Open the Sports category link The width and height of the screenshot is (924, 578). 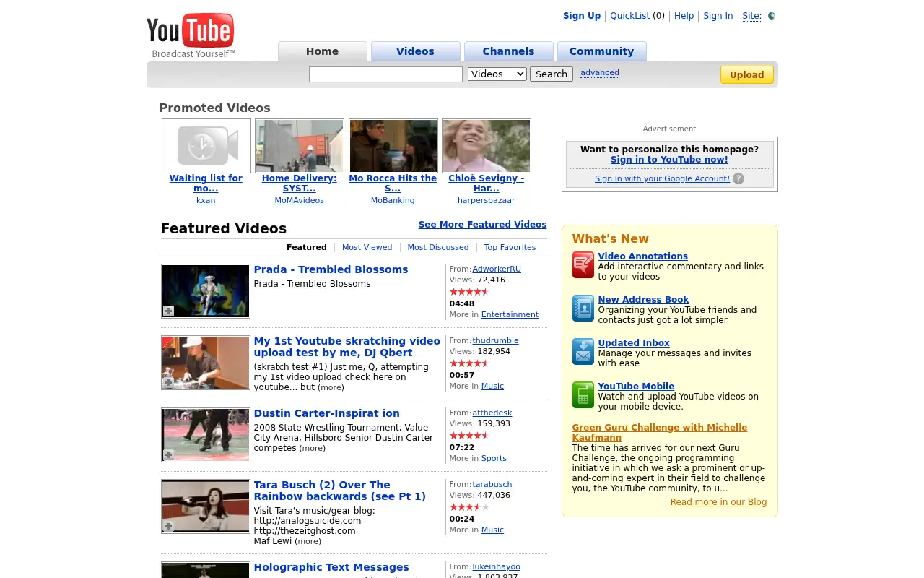(x=494, y=459)
